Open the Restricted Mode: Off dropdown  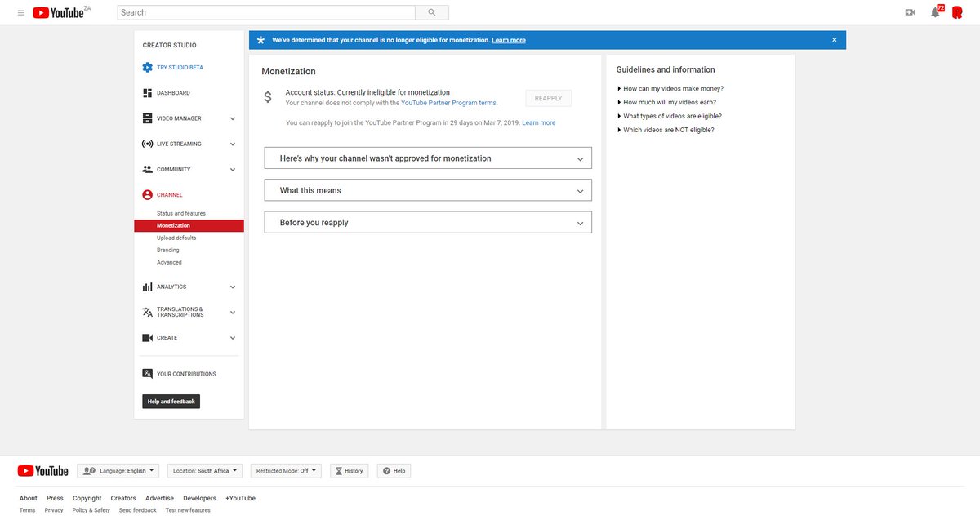click(286, 471)
